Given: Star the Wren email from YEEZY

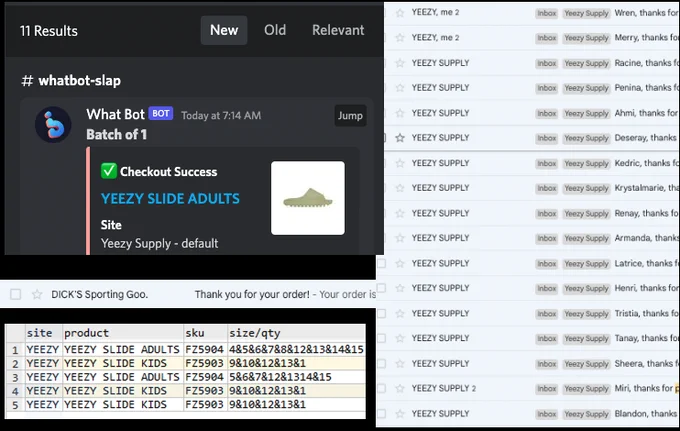Looking at the screenshot, I should click(x=400, y=13).
